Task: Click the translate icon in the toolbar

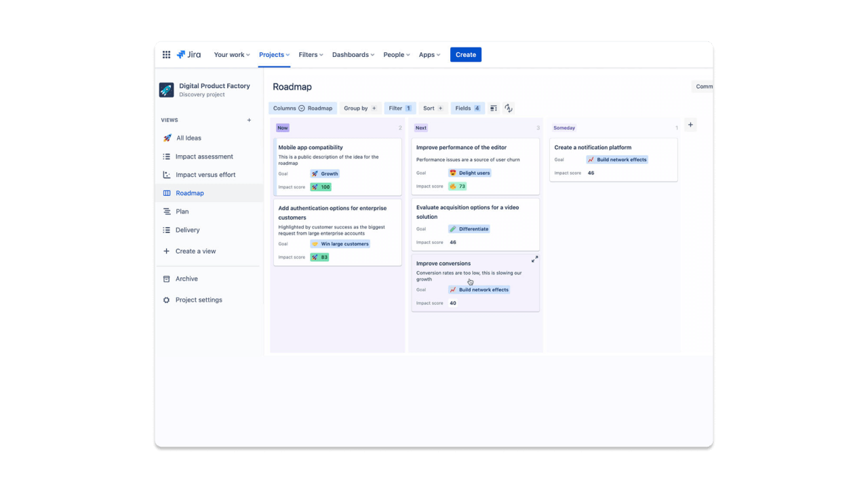Action: point(509,108)
